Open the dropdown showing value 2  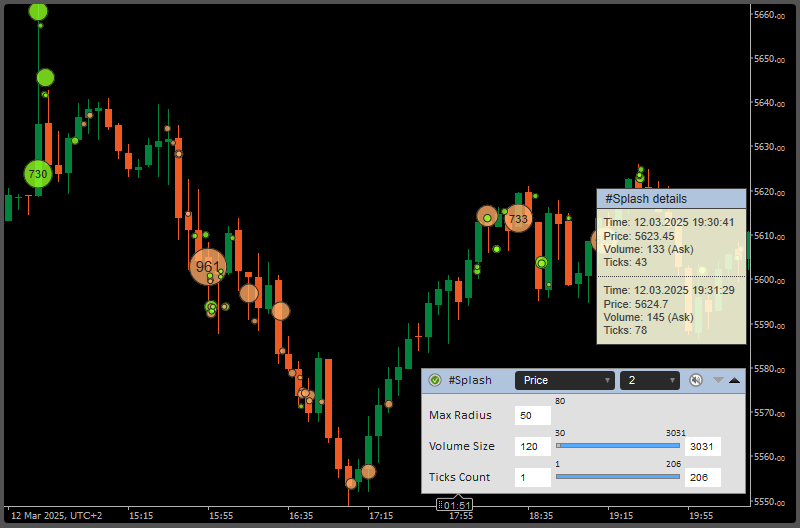coord(649,380)
